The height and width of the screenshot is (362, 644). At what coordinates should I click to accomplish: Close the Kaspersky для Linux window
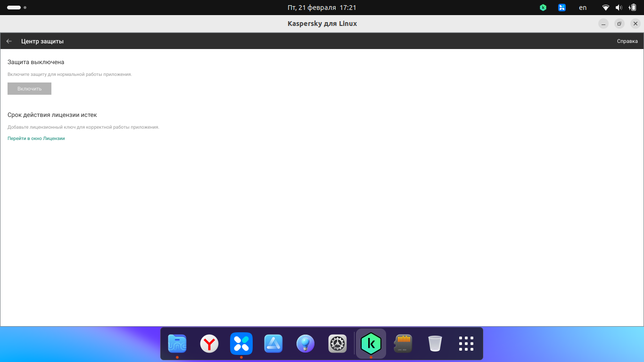636,24
